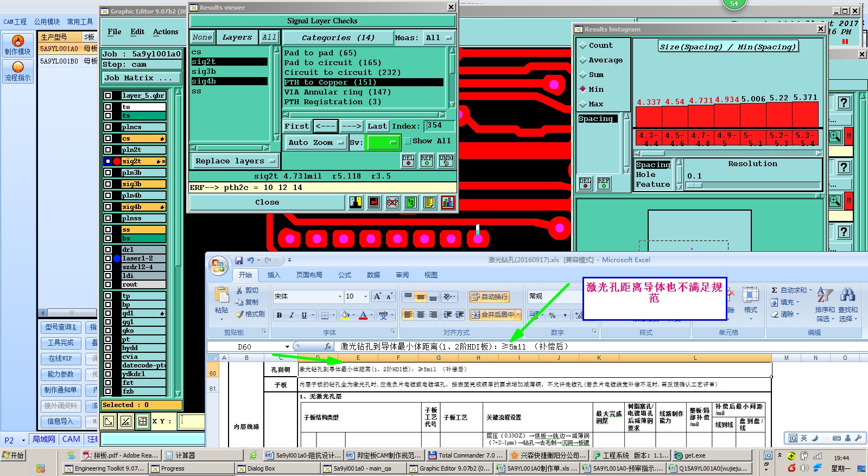The height and width of the screenshot is (476, 868).
Task: Click the UNDO icon in Results viewer
Action: pos(446,160)
